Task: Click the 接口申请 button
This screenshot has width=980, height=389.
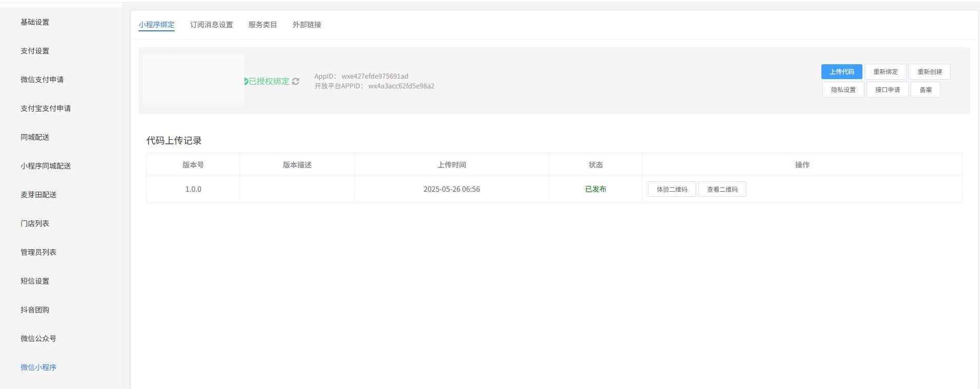Action: [x=887, y=90]
